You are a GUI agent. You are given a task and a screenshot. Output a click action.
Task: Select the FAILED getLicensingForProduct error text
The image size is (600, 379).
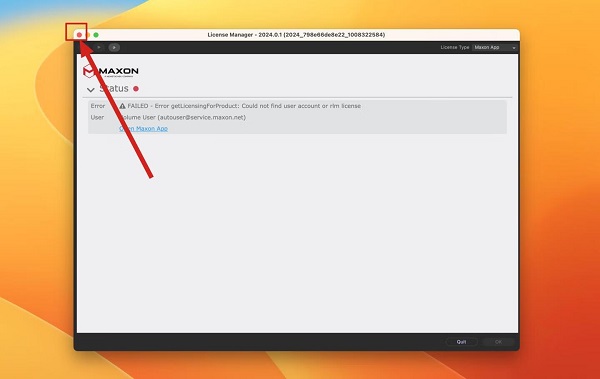[x=244, y=106]
